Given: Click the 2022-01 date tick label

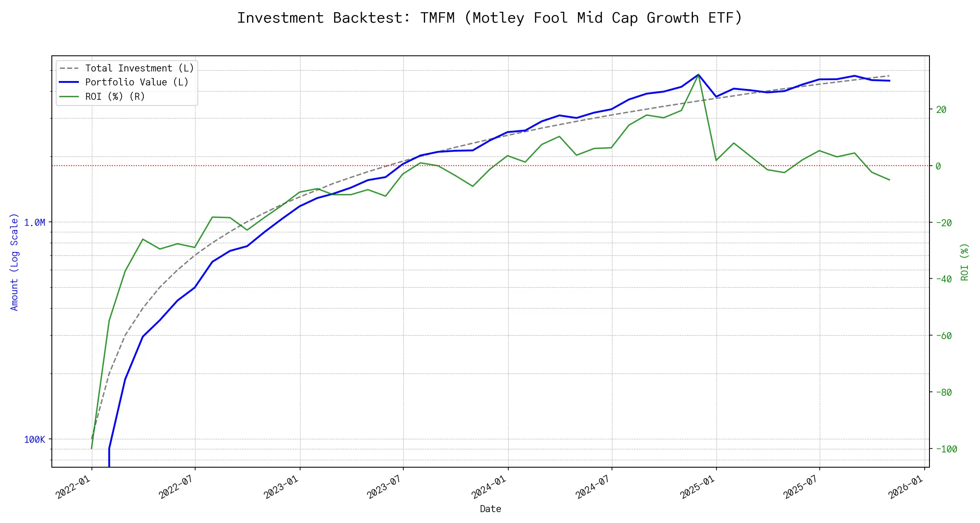Looking at the screenshot, I should [73, 487].
